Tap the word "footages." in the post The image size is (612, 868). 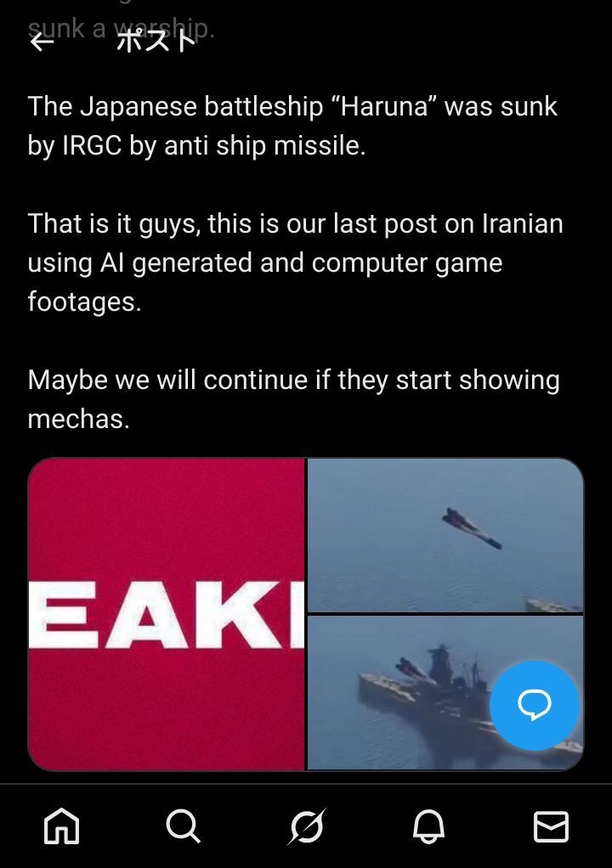85,302
